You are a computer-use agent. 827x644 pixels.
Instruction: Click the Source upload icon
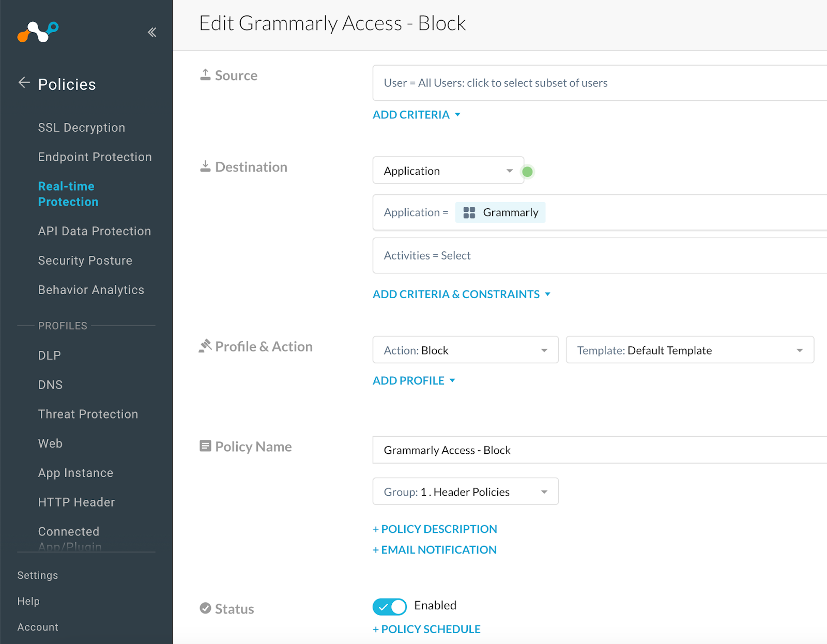205,75
